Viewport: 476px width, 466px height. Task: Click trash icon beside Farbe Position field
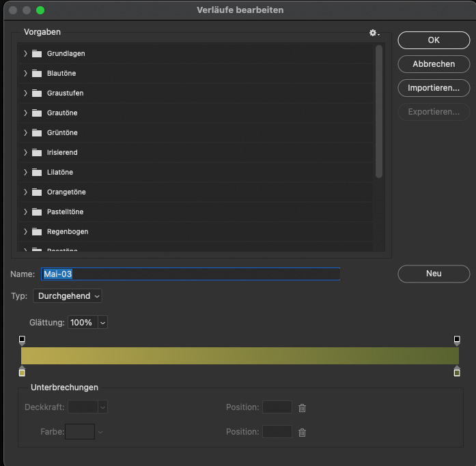tap(302, 433)
